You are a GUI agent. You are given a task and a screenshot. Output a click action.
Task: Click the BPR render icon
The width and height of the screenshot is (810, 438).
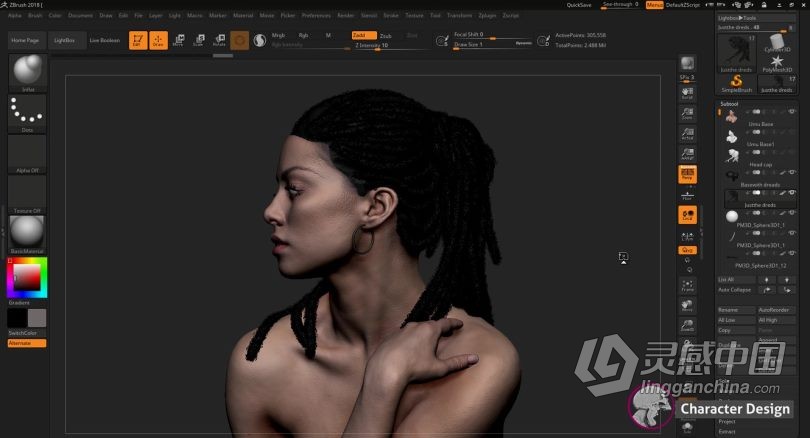(x=687, y=65)
